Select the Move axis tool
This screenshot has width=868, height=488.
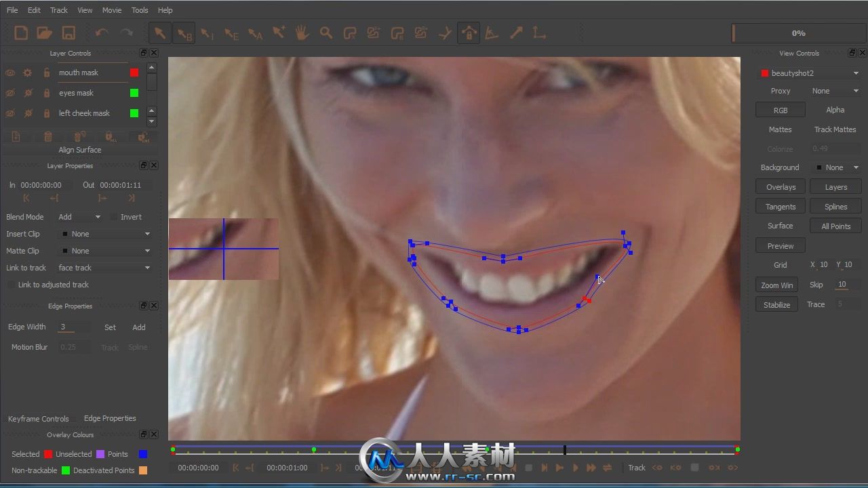(540, 33)
